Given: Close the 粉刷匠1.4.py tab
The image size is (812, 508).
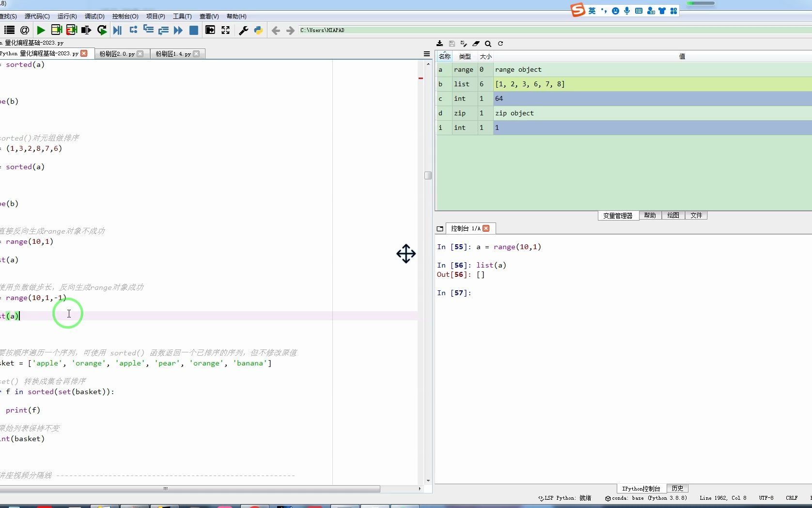Looking at the screenshot, I should (x=196, y=54).
